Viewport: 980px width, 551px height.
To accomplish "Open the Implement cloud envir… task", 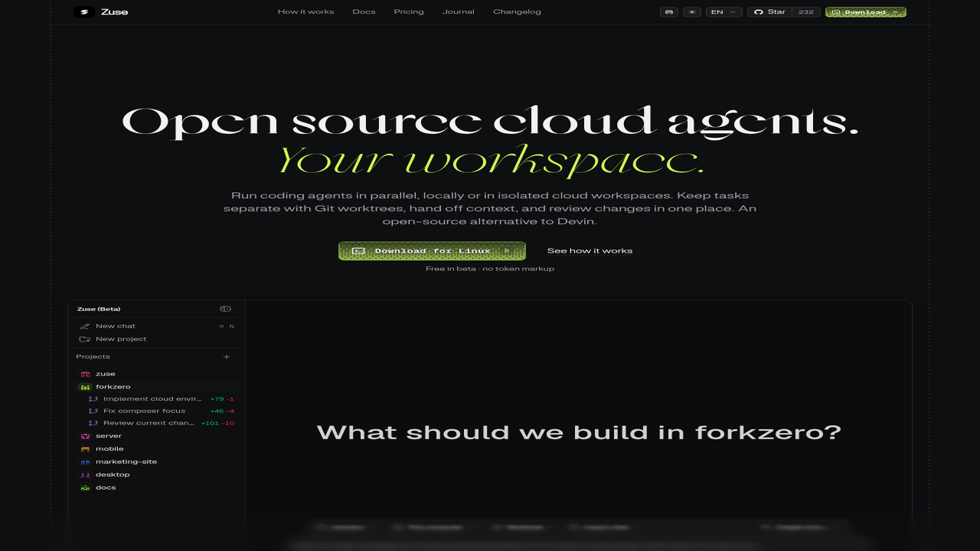I will [x=152, y=399].
